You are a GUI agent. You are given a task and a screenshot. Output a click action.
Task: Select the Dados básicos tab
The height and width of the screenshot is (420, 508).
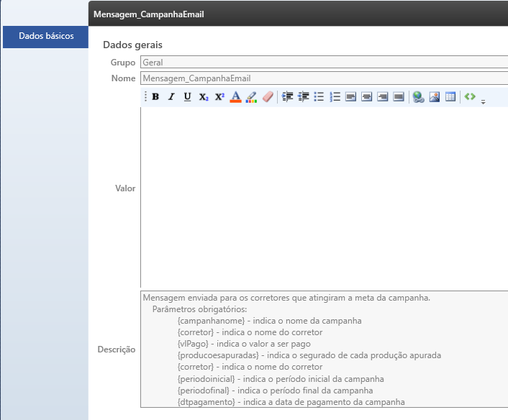click(x=45, y=37)
